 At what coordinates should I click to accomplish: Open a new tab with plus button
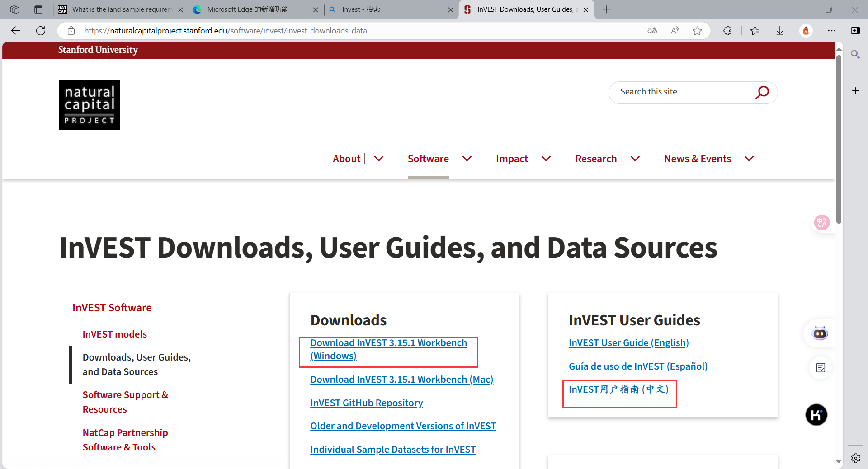coord(607,9)
